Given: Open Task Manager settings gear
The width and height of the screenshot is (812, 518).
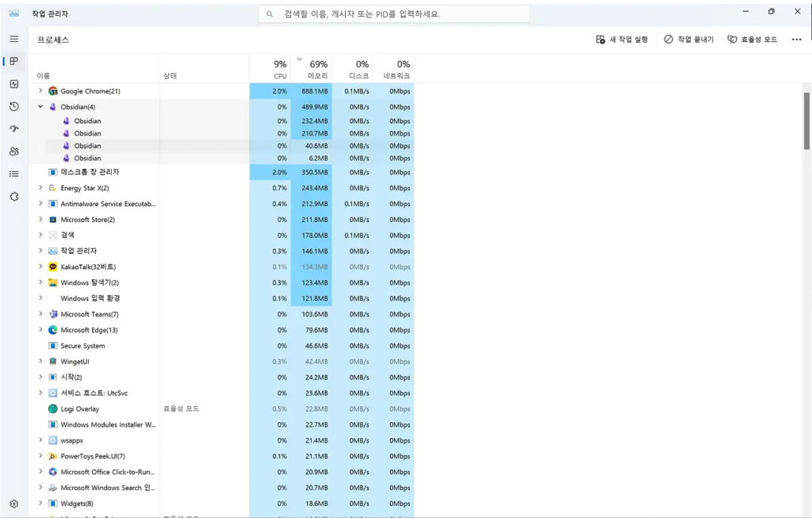Looking at the screenshot, I should tap(14, 504).
